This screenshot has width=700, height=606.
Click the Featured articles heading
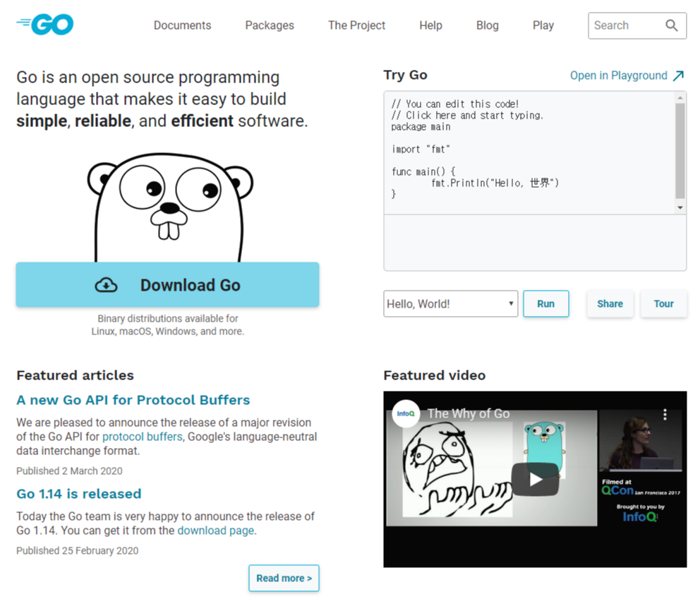75,375
